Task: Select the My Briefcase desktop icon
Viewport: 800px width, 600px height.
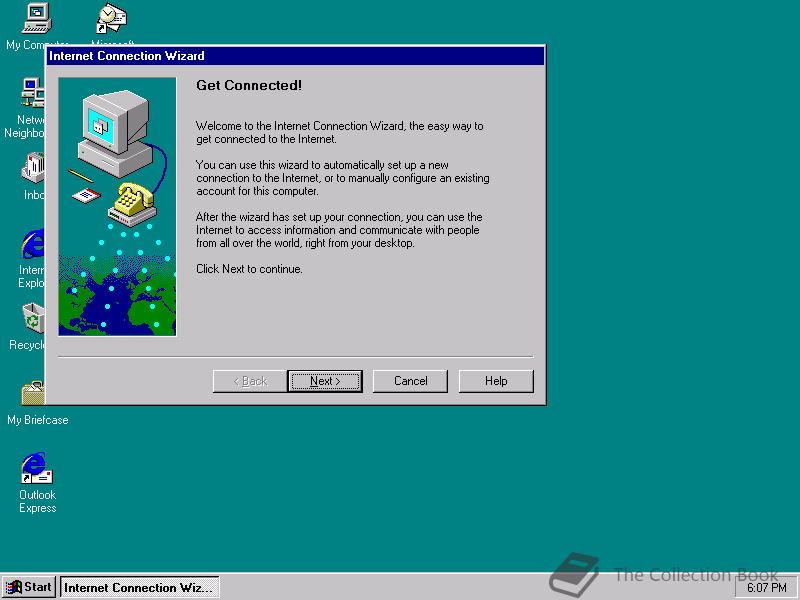Action: tap(34, 393)
